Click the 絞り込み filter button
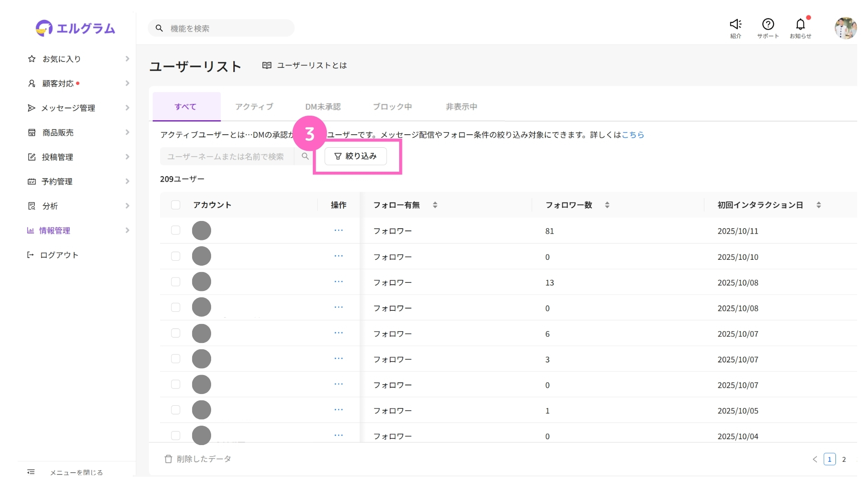Screen dimensions: 868x488 point(355,156)
